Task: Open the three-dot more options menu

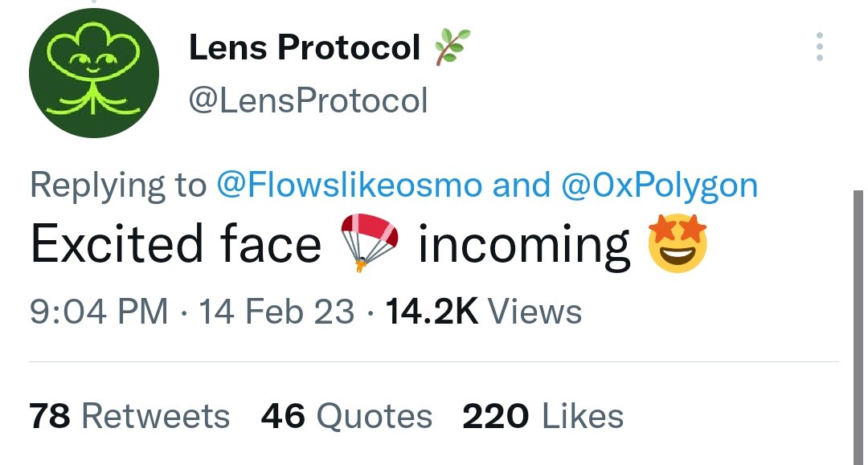Action: pyautogui.click(x=819, y=47)
